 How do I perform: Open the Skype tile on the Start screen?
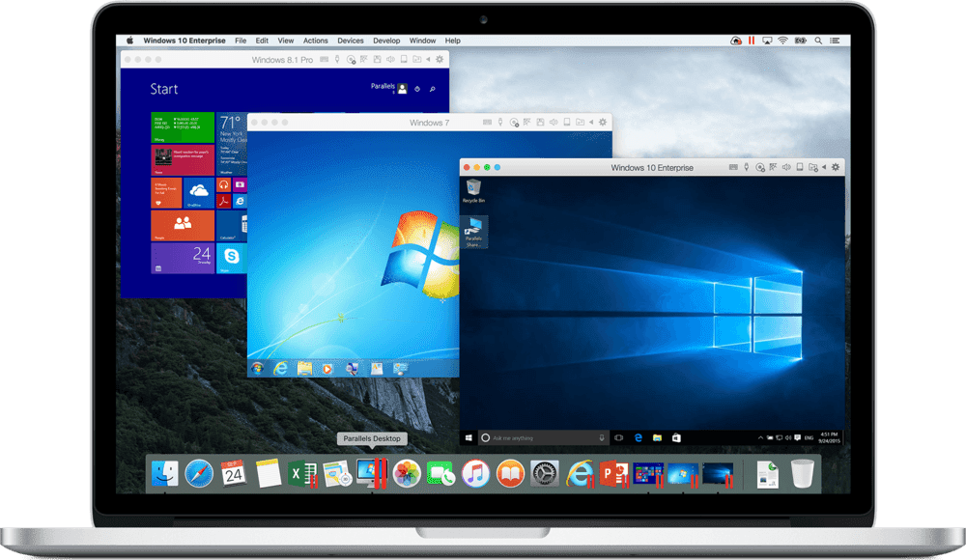tap(230, 257)
